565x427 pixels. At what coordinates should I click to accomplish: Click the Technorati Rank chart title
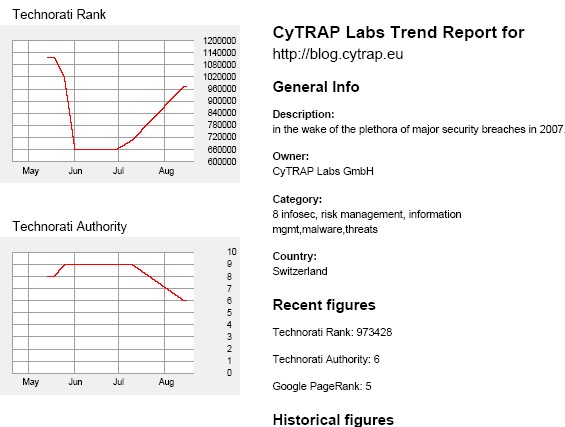[x=59, y=15]
